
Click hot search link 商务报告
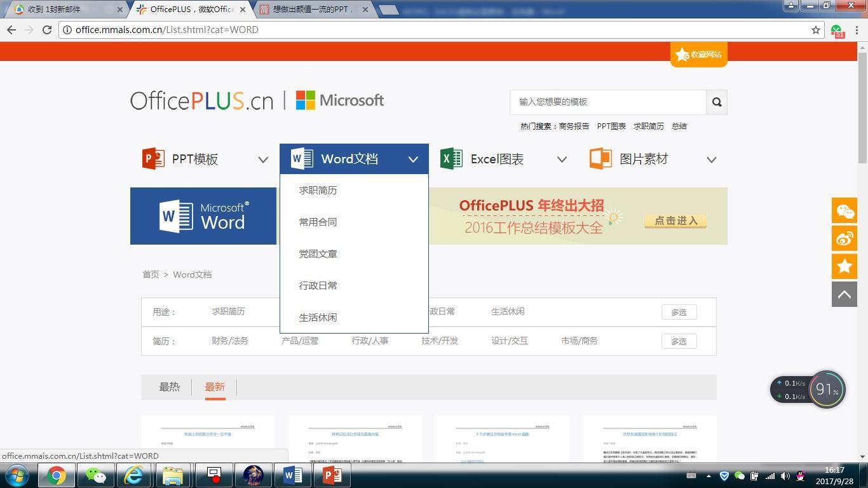click(574, 126)
